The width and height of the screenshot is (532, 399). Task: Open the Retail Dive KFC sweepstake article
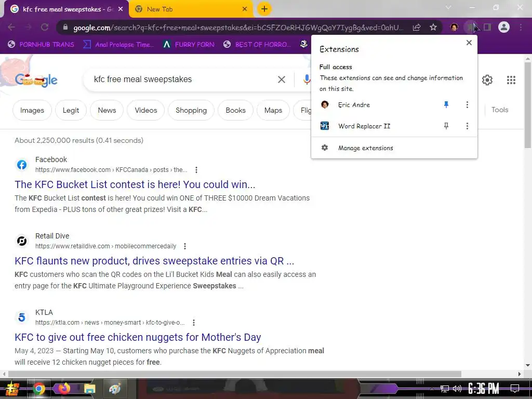coord(154,261)
